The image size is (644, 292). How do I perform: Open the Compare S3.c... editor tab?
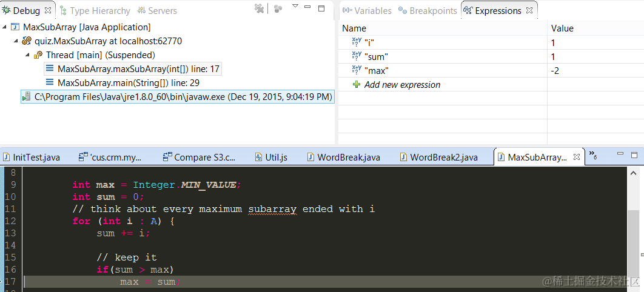coord(199,157)
